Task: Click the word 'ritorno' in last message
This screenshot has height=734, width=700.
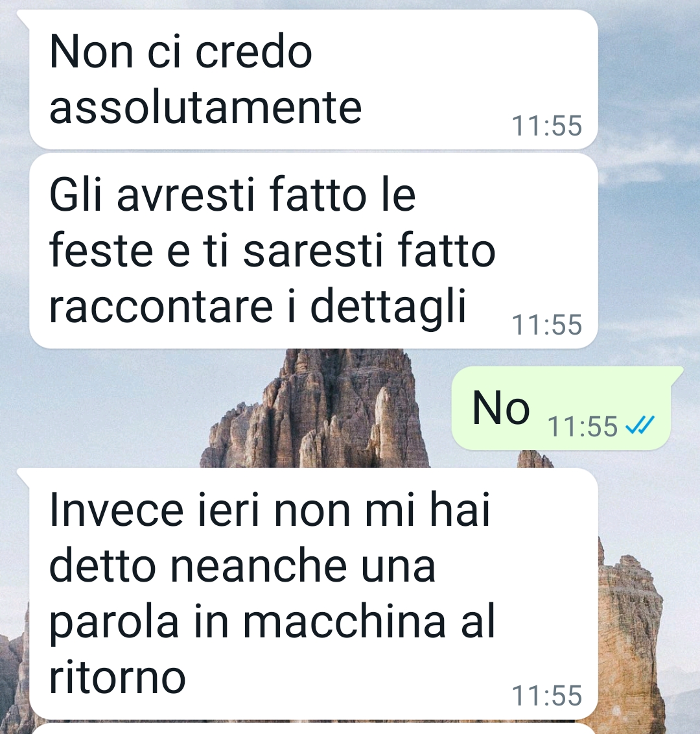Action: pos(117,678)
